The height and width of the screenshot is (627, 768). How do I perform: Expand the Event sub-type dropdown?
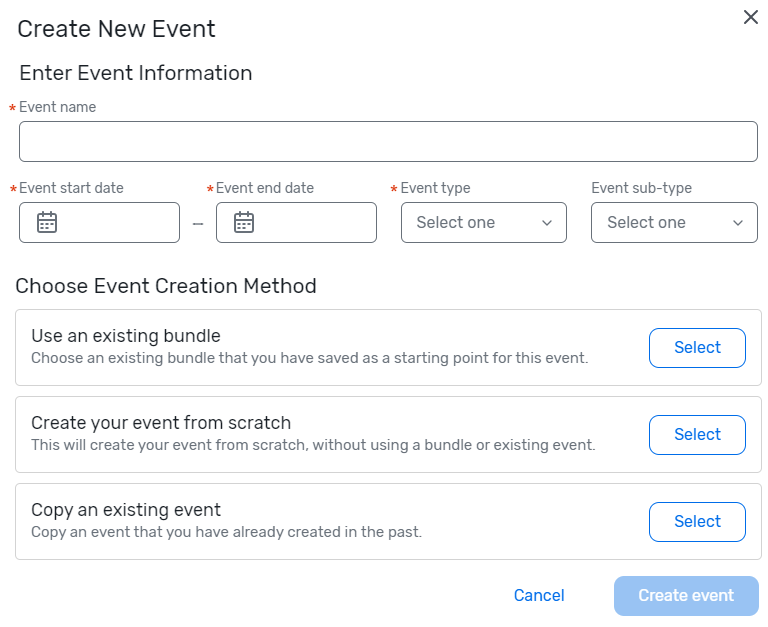click(674, 222)
